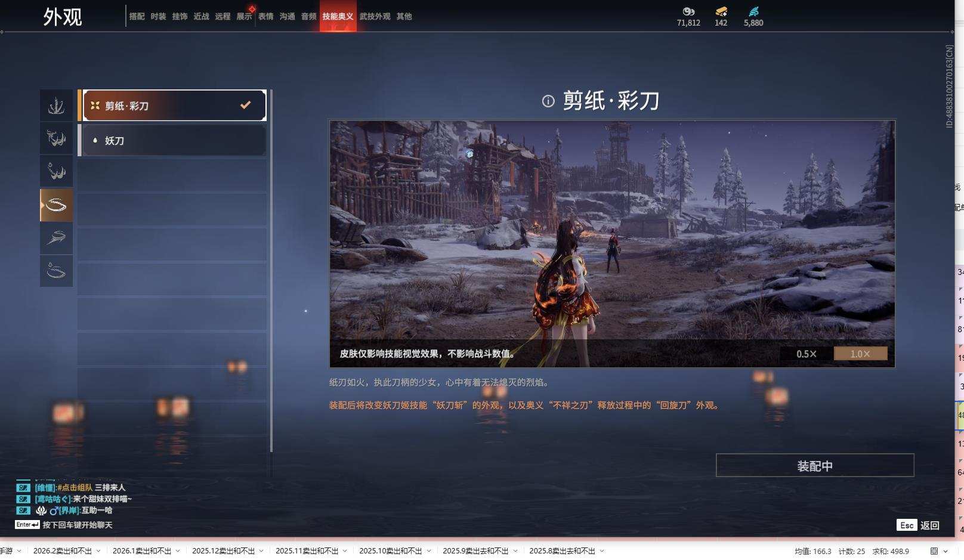Click the blue jade currency icon showing 5,880
This screenshot has width=964, height=560.
tap(753, 11)
